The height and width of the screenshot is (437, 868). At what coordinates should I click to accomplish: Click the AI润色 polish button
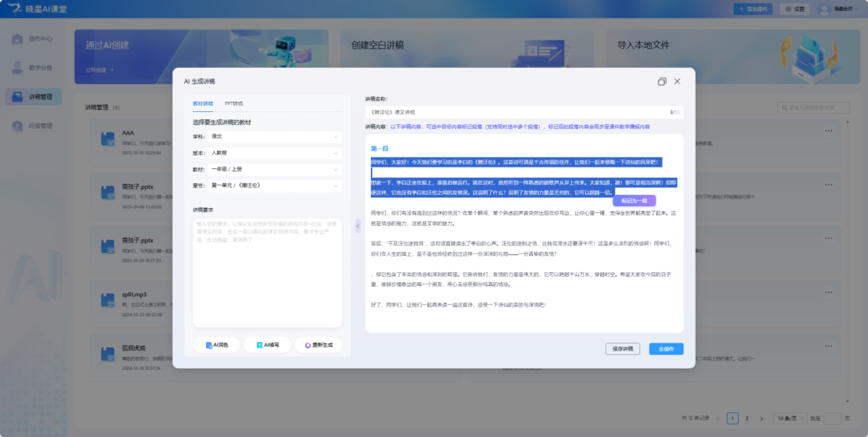(217, 345)
